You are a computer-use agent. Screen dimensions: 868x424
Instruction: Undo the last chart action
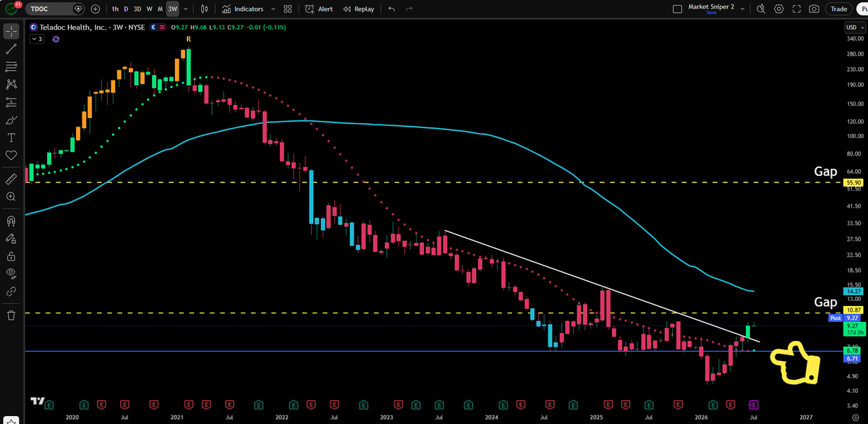pyautogui.click(x=391, y=9)
